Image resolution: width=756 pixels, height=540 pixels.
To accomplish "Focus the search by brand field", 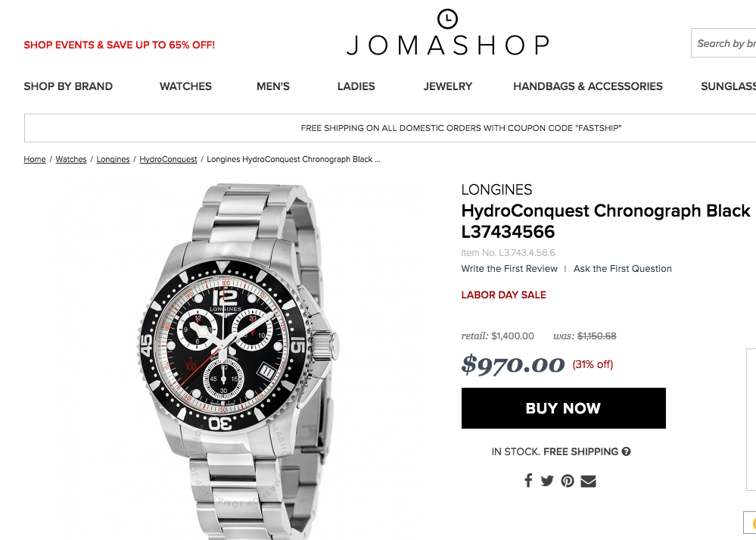I will [723, 43].
